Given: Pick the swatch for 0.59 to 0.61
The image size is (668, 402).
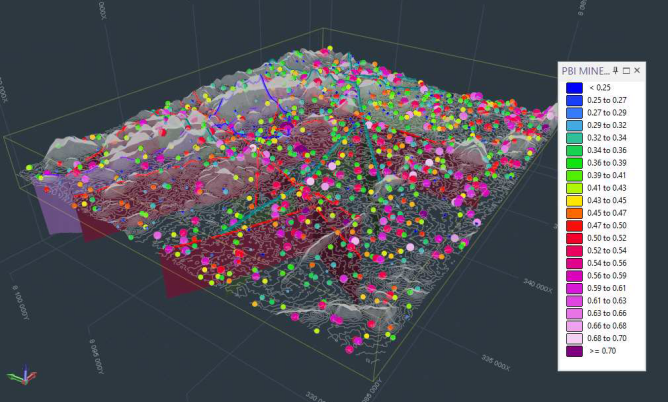Looking at the screenshot, I should pyautogui.click(x=574, y=288).
